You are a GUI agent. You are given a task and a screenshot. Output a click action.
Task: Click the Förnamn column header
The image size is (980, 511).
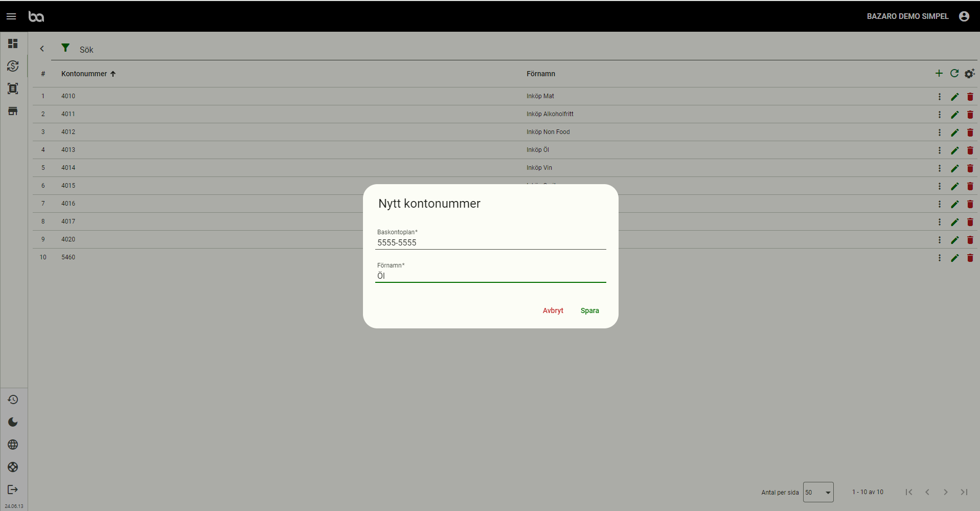pos(541,74)
